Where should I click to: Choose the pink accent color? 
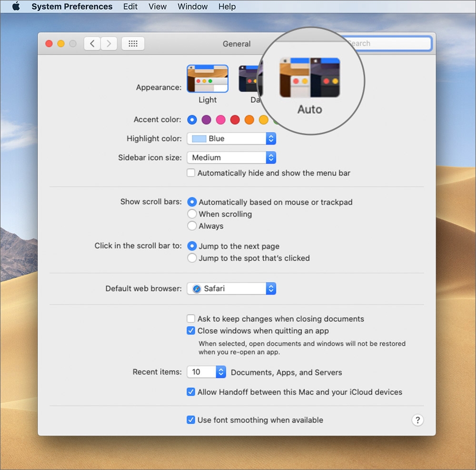coord(221,120)
